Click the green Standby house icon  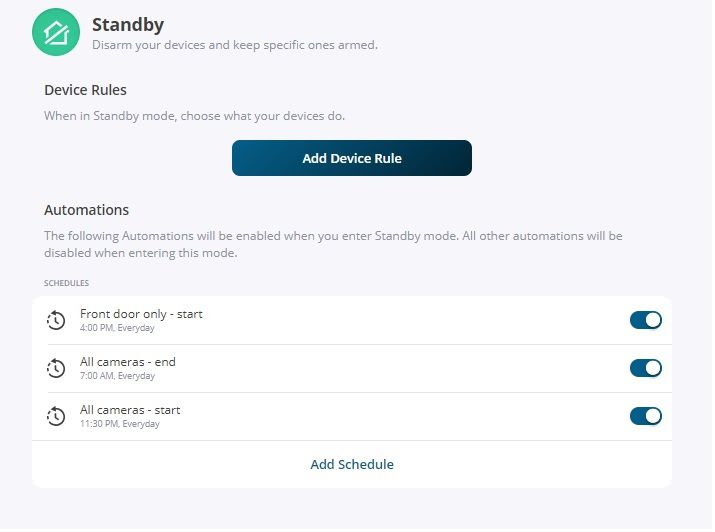(56, 32)
